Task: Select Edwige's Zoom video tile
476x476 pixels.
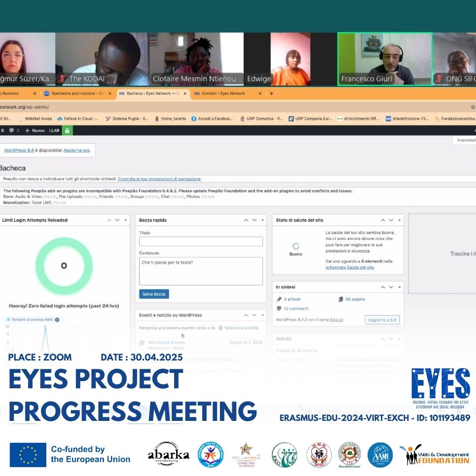Action: click(x=290, y=59)
